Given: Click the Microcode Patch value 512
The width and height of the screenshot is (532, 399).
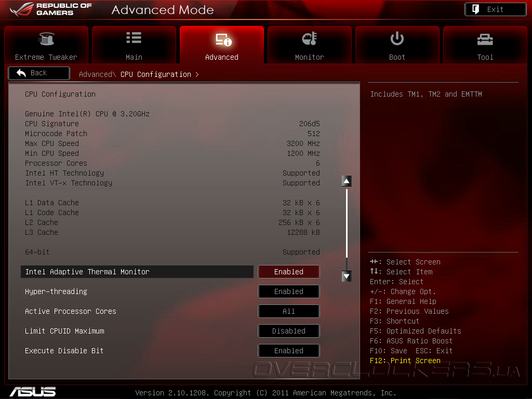Looking at the screenshot, I should pos(313,134).
